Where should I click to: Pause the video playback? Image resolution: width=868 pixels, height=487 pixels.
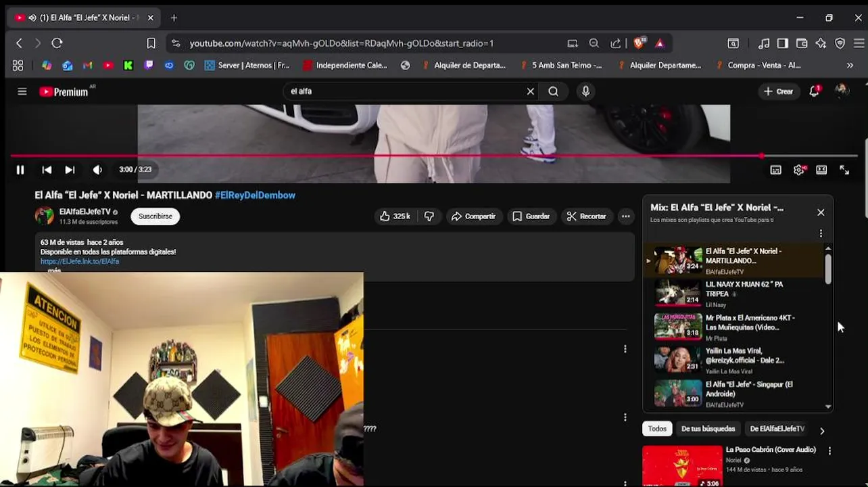tap(20, 170)
